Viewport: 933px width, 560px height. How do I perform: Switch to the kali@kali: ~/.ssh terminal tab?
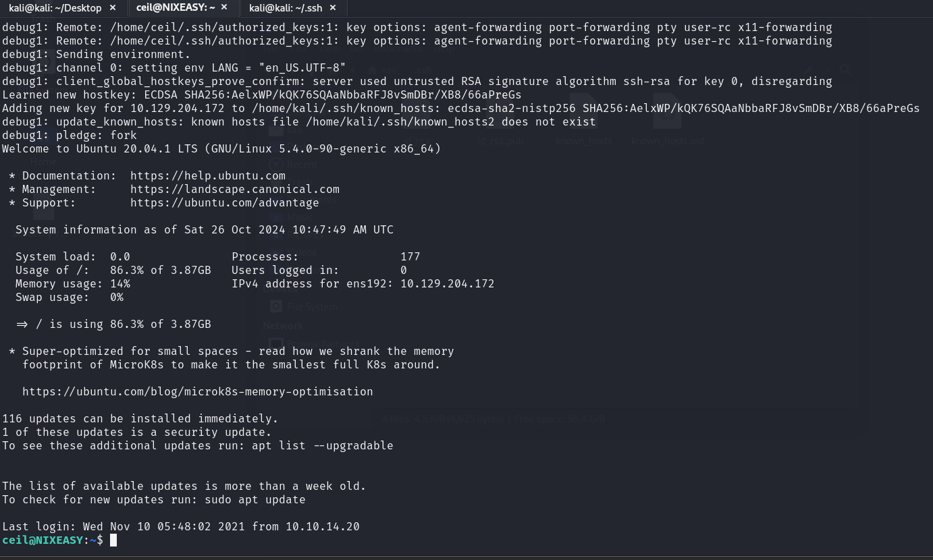click(x=286, y=8)
